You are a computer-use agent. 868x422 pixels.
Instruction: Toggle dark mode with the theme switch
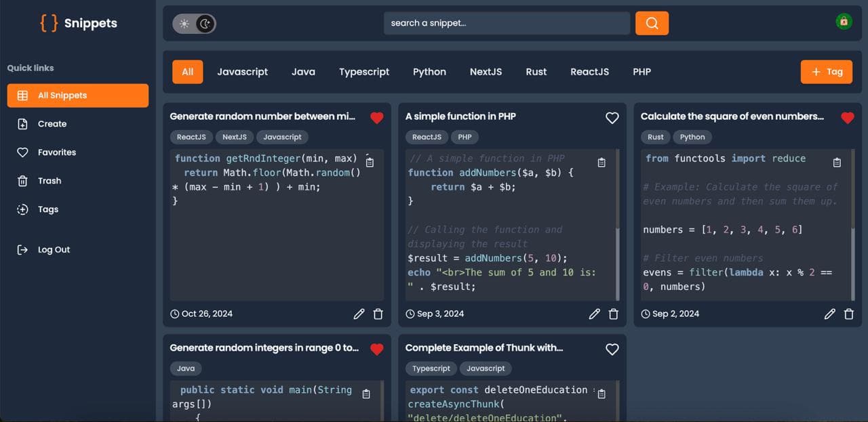click(194, 22)
